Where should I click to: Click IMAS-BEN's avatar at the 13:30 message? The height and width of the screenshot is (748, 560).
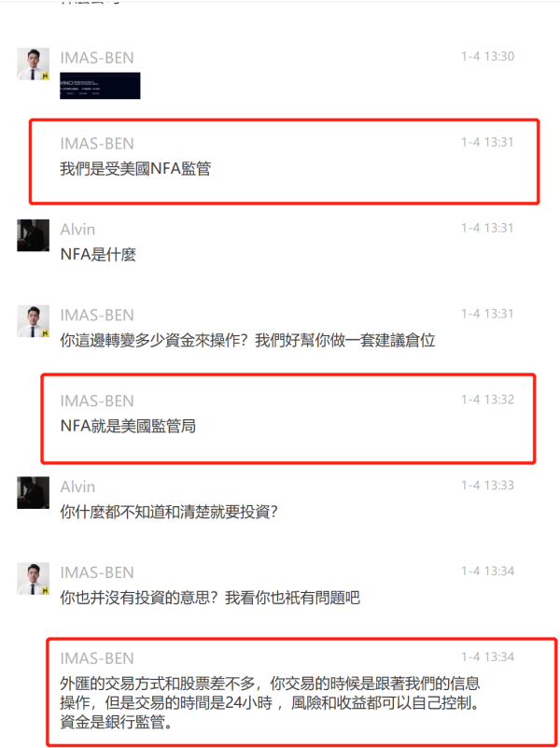tap(34, 64)
